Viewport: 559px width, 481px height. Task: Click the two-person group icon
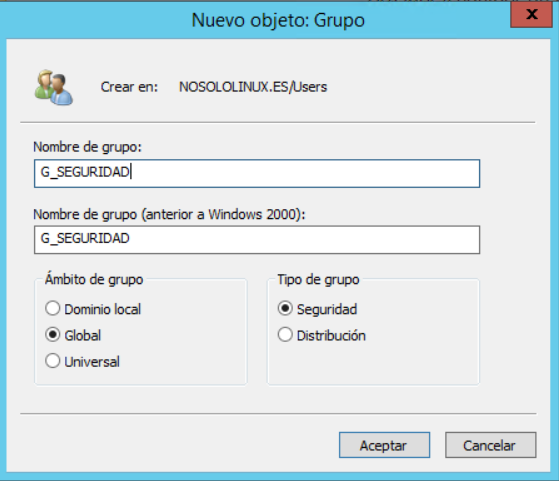(54, 88)
